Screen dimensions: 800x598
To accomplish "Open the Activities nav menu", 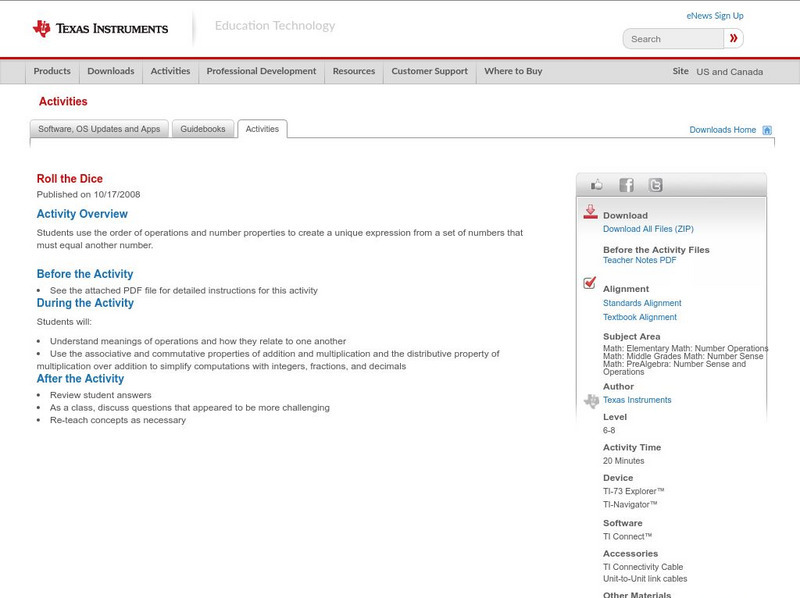I will click(x=170, y=71).
